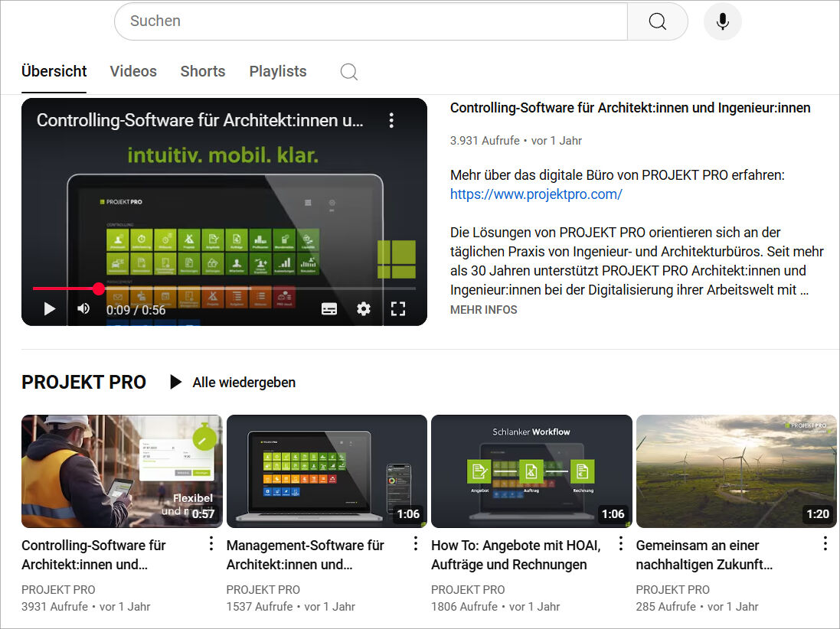The height and width of the screenshot is (629, 840).
Task: Toggle subtitles on the featured video
Action: (329, 309)
